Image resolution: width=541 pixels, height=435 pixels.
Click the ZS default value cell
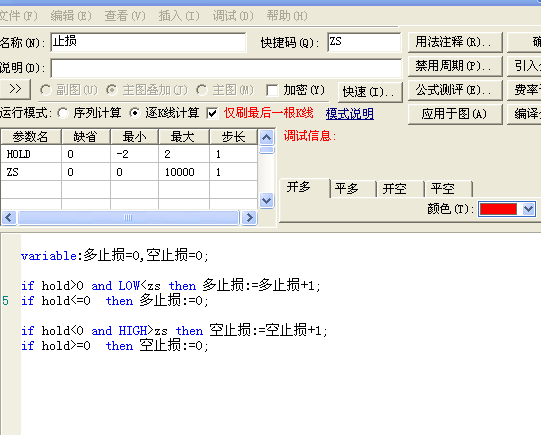(x=86, y=172)
